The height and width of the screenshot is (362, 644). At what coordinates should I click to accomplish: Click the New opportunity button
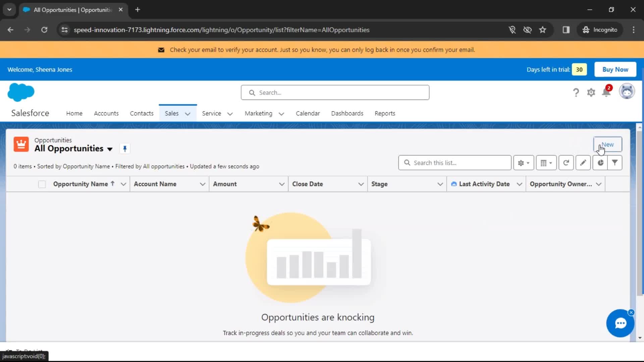pyautogui.click(x=607, y=144)
